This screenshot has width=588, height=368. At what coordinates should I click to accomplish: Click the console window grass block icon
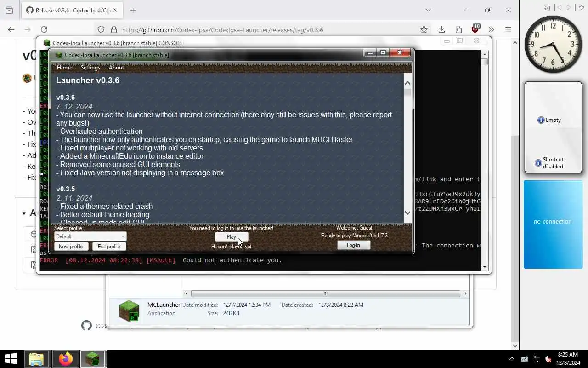point(47,43)
